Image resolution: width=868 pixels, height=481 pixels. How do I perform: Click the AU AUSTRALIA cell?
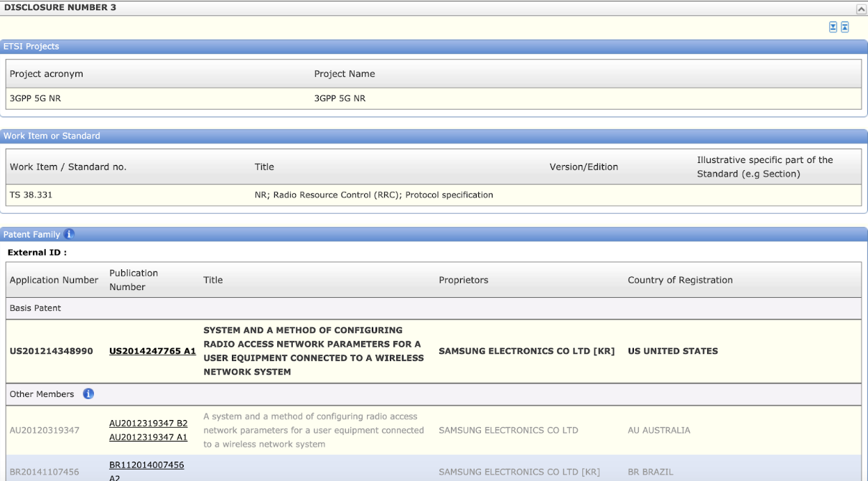(x=659, y=430)
